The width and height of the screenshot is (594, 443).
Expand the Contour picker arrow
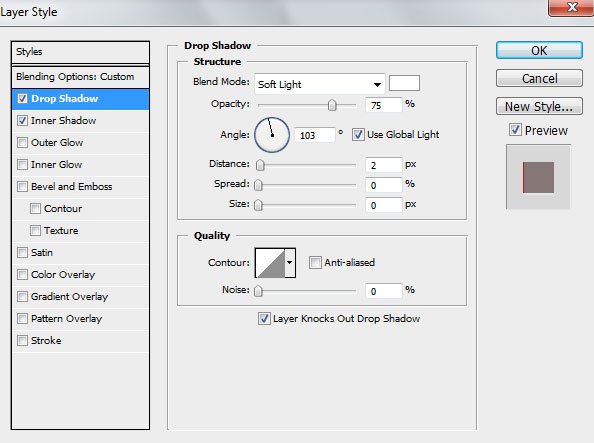[290, 263]
